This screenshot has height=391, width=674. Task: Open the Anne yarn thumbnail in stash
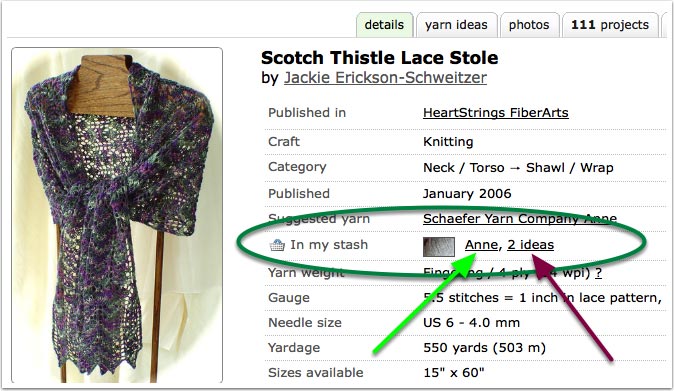click(438, 247)
